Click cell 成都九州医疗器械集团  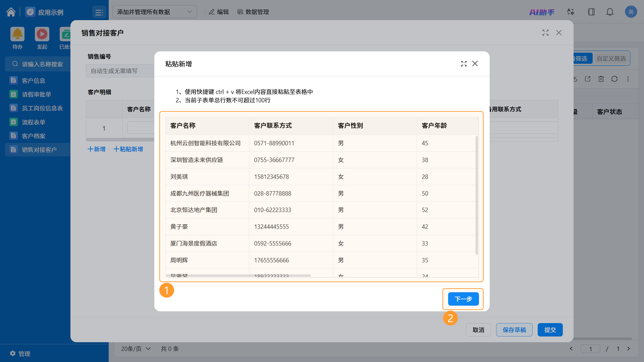click(x=207, y=193)
